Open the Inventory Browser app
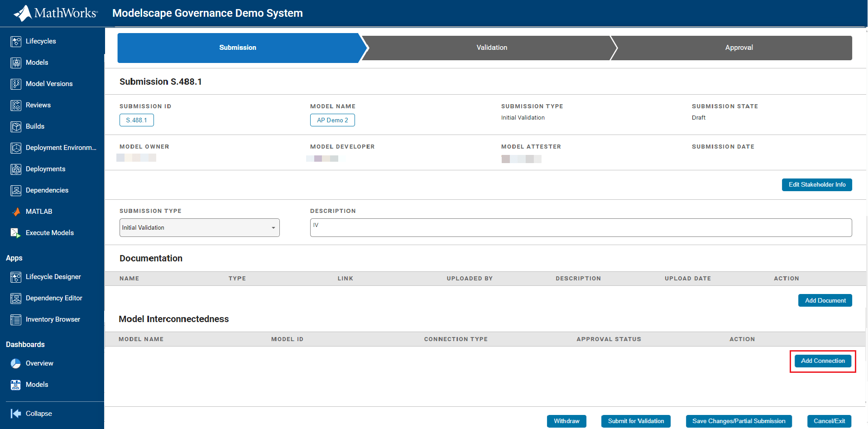868x429 pixels. (53, 319)
